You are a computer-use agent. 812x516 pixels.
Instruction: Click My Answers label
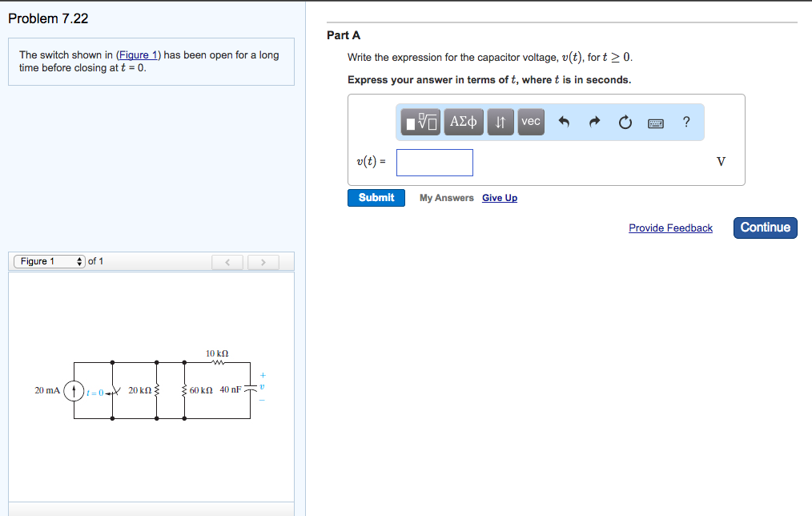(446, 197)
